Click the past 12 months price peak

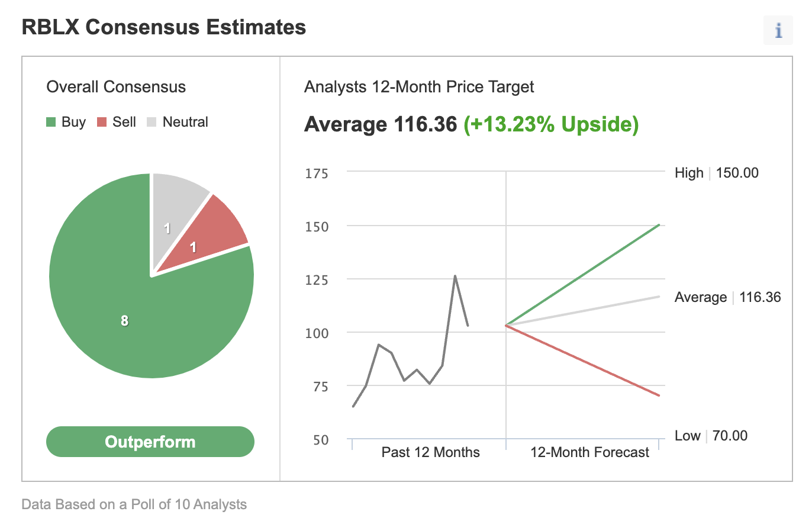click(455, 276)
